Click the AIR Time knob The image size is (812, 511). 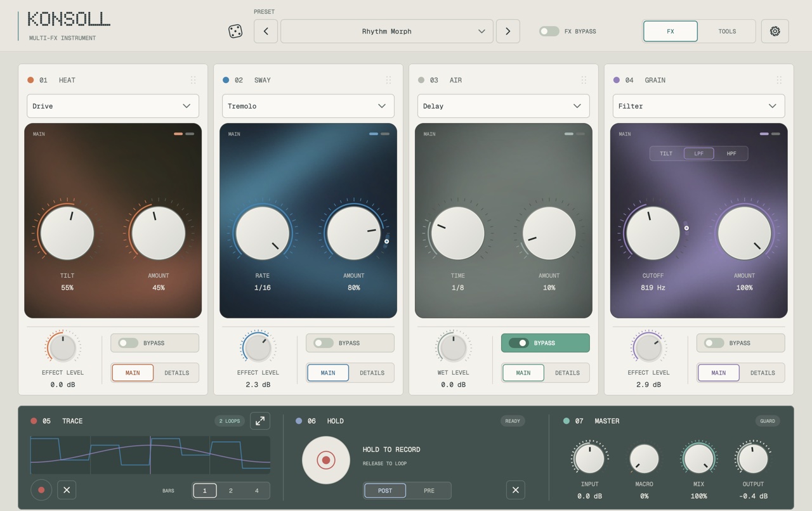point(458,233)
